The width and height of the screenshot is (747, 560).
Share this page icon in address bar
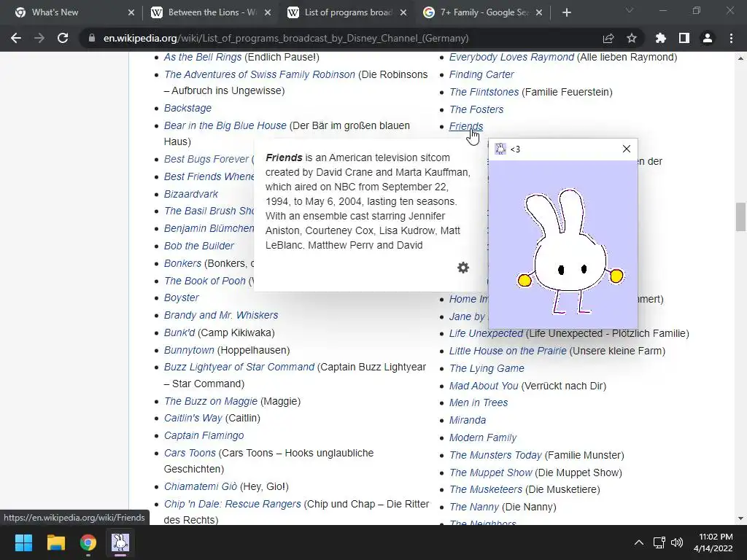(x=608, y=38)
